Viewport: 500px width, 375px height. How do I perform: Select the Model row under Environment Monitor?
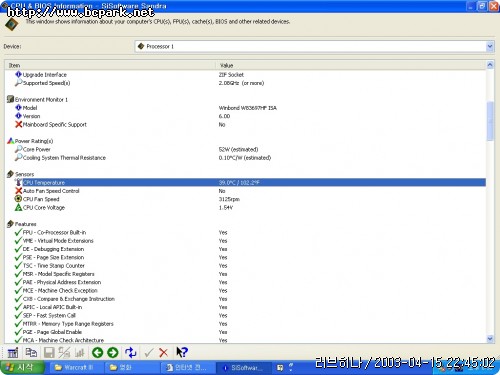point(245,108)
